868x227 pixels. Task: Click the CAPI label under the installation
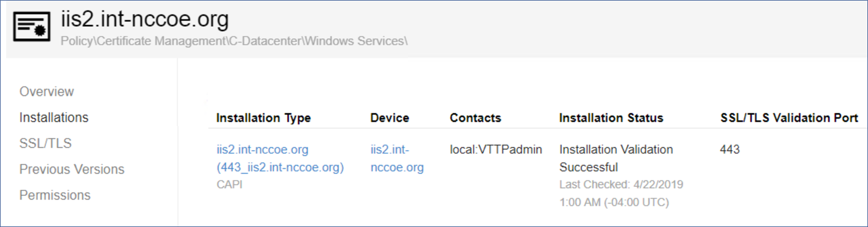[x=228, y=185]
